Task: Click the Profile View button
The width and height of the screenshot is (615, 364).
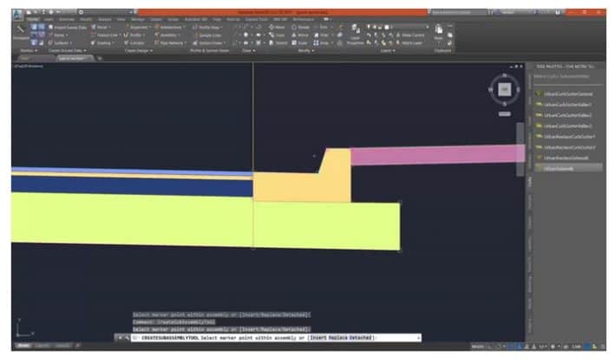Action: tap(207, 28)
